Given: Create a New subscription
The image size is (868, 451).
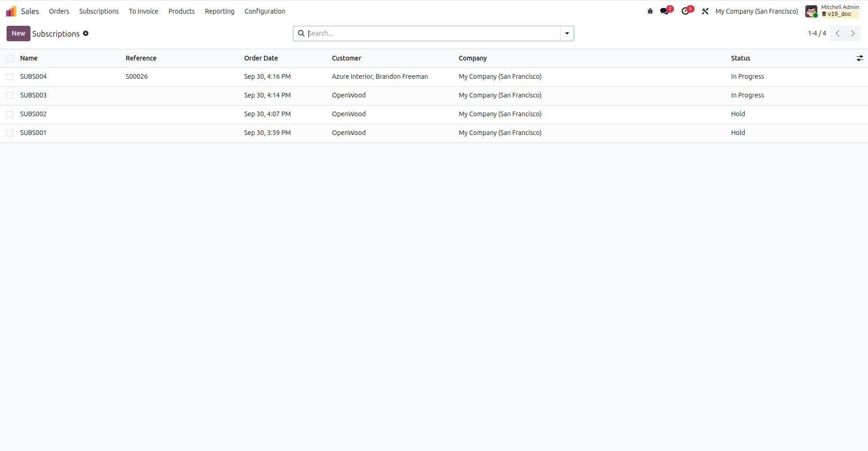Looking at the screenshot, I should [18, 33].
